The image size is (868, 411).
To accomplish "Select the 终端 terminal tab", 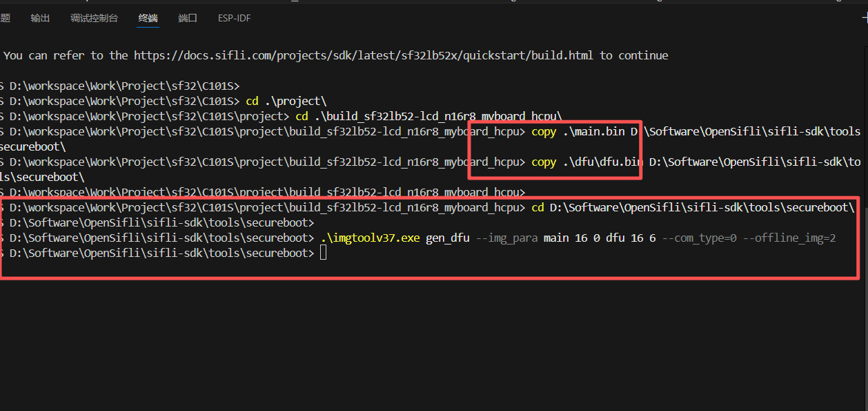I will [x=148, y=19].
